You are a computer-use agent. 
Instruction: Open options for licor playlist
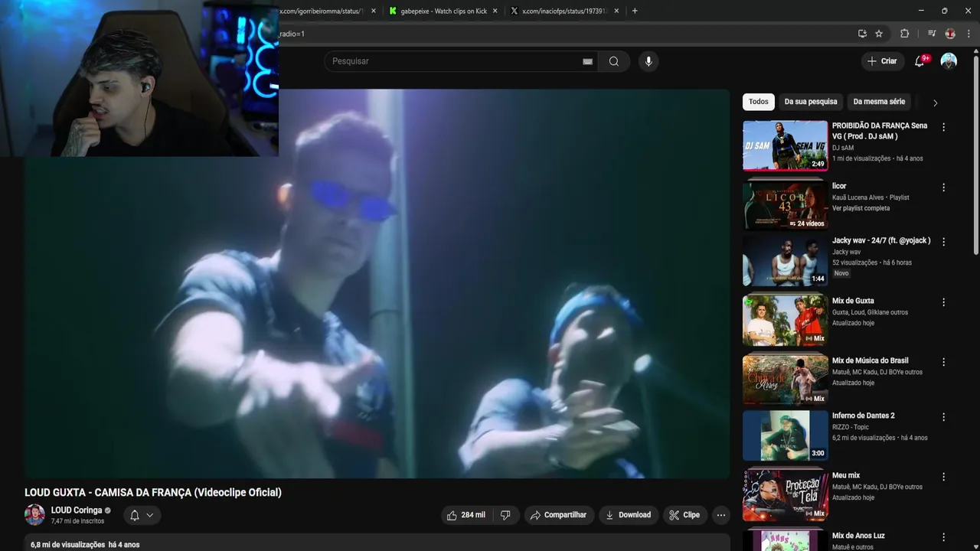(x=943, y=187)
